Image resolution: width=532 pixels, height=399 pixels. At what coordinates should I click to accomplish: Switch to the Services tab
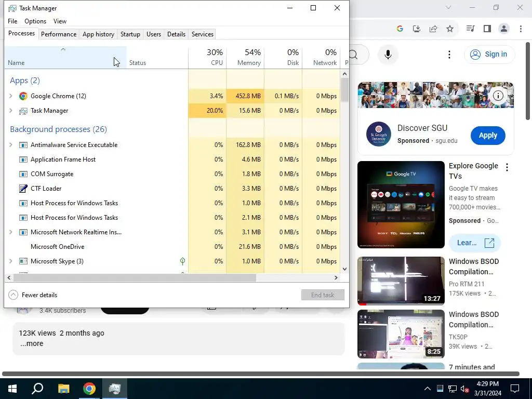point(203,34)
